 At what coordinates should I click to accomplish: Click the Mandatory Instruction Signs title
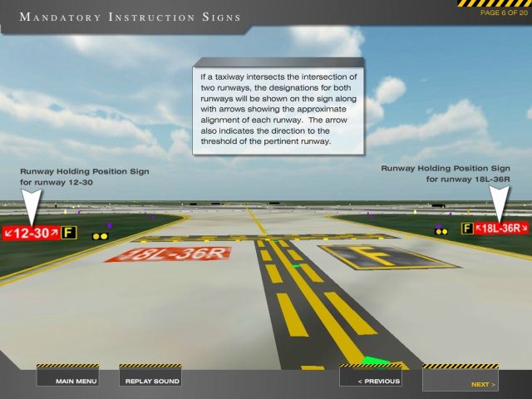131,17
